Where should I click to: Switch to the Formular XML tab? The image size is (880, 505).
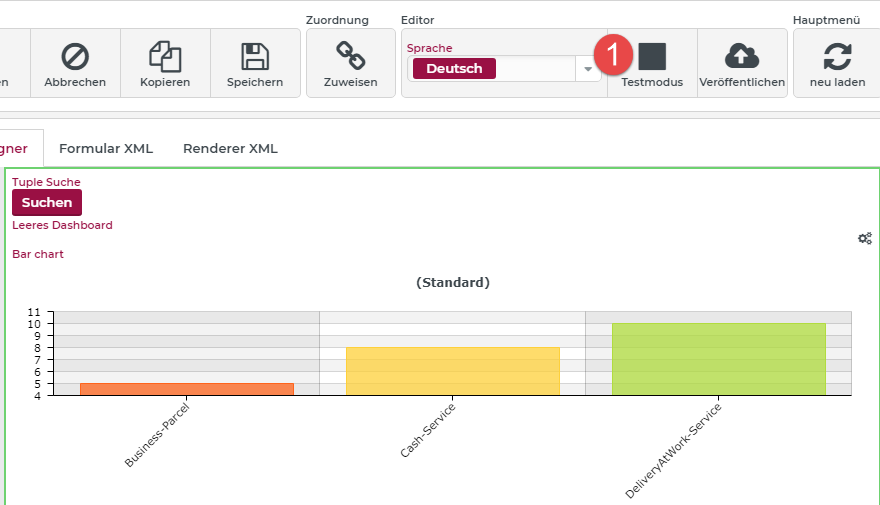tap(106, 149)
